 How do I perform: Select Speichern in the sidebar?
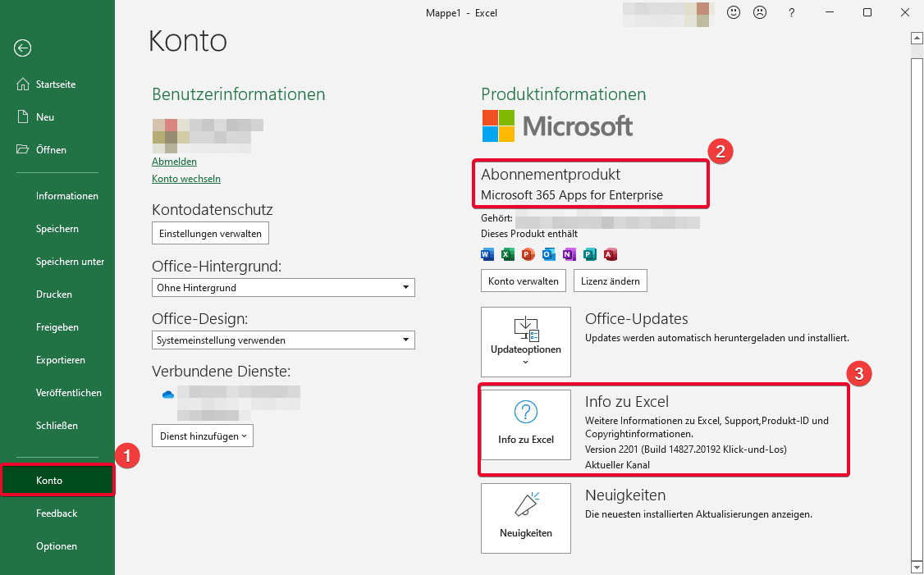(57, 229)
